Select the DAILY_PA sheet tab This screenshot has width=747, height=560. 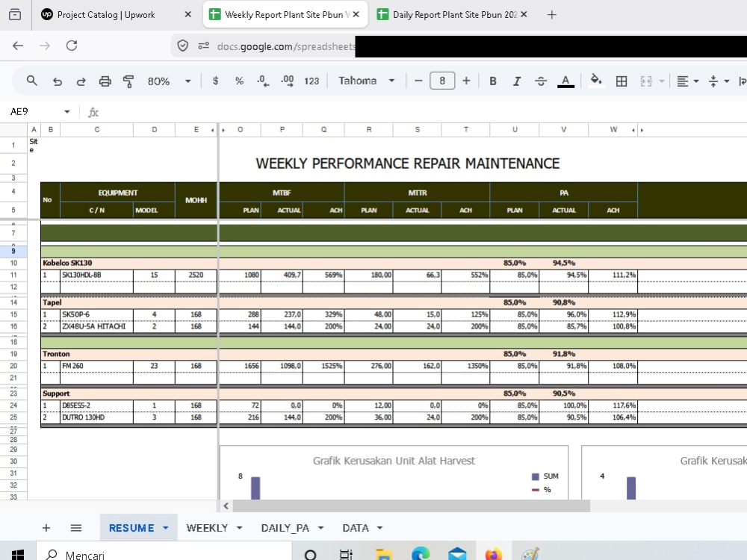point(285,528)
